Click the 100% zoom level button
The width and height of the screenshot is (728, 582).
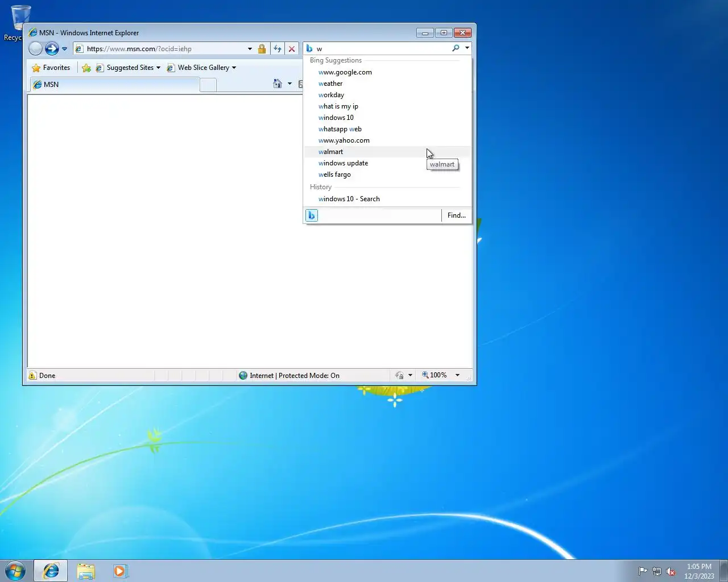(434, 375)
